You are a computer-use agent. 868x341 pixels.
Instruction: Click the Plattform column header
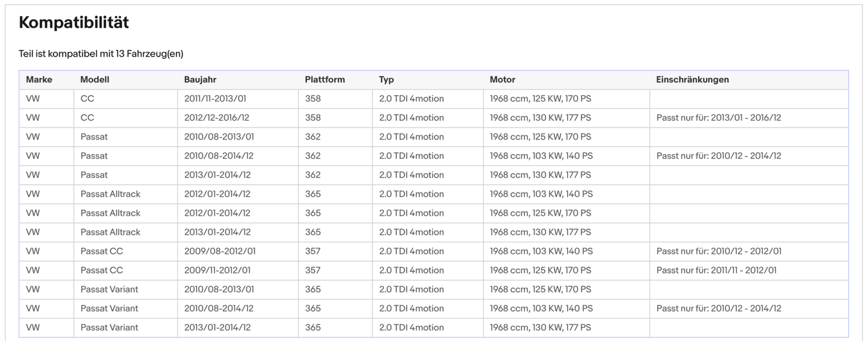tap(324, 79)
